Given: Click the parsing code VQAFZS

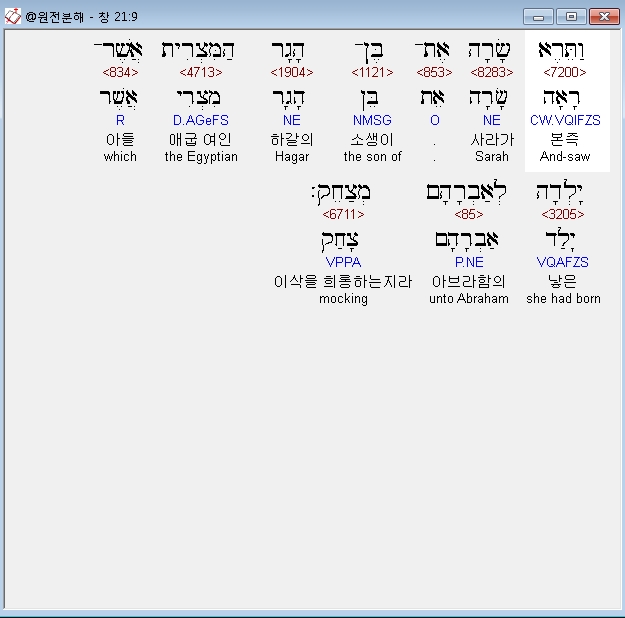Looking at the screenshot, I should point(562,262).
